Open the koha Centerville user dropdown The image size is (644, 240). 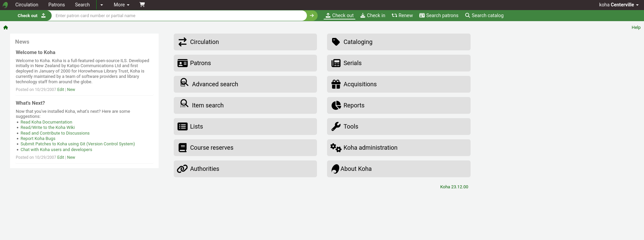[x=619, y=5]
